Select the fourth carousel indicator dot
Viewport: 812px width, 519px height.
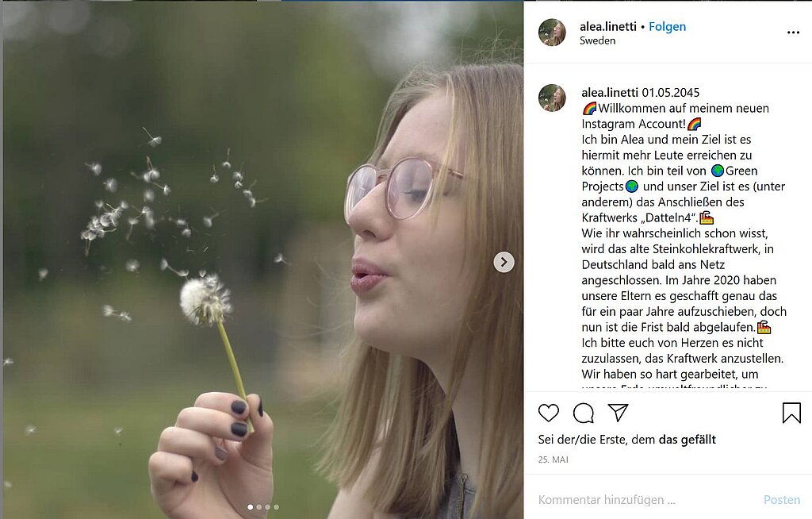[x=277, y=506]
